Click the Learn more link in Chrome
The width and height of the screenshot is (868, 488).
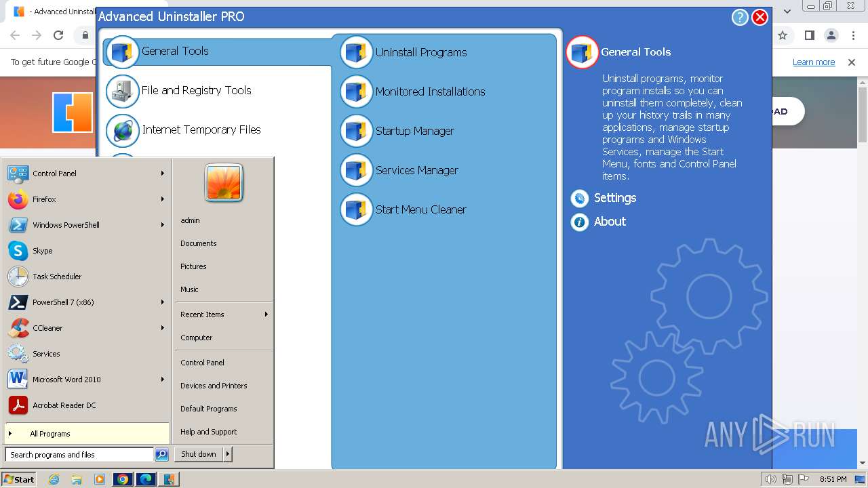point(814,62)
